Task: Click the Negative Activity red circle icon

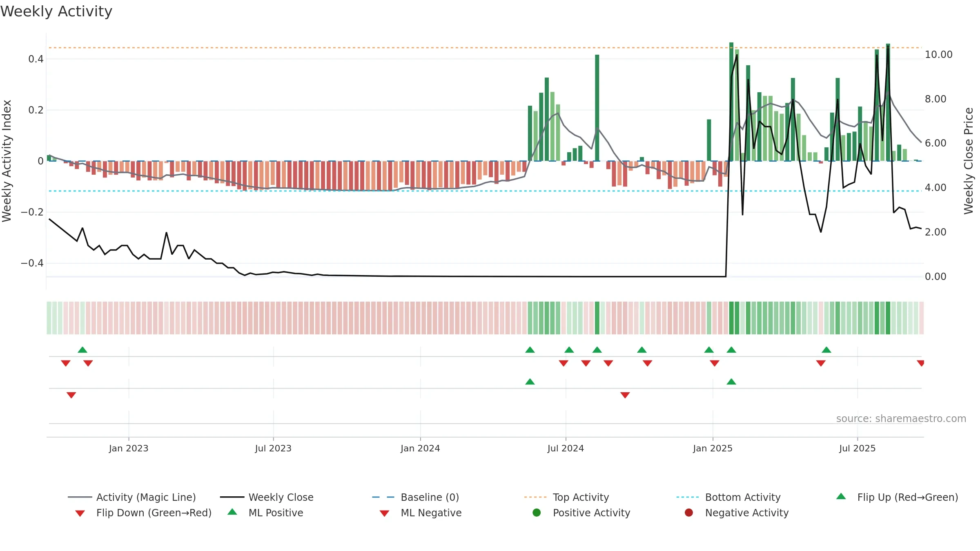Action: [x=689, y=513]
